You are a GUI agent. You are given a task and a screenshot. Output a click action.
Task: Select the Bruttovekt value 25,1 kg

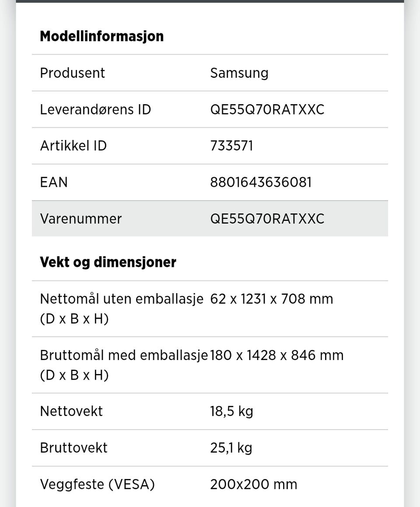tap(231, 448)
